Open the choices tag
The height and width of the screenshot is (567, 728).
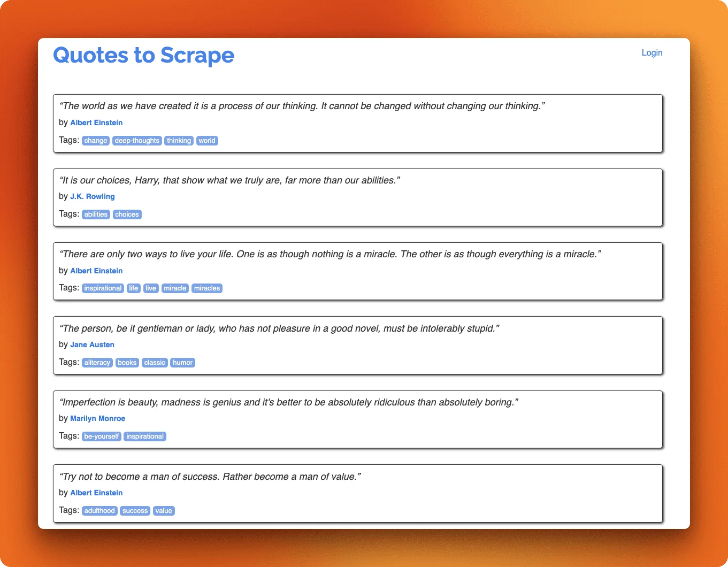click(x=127, y=214)
